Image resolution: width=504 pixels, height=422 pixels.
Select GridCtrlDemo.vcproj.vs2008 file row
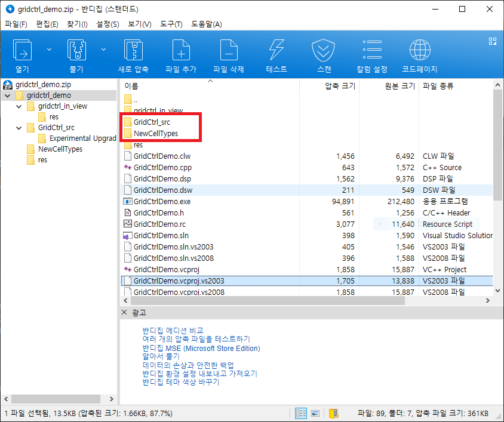[x=307, y=292]
